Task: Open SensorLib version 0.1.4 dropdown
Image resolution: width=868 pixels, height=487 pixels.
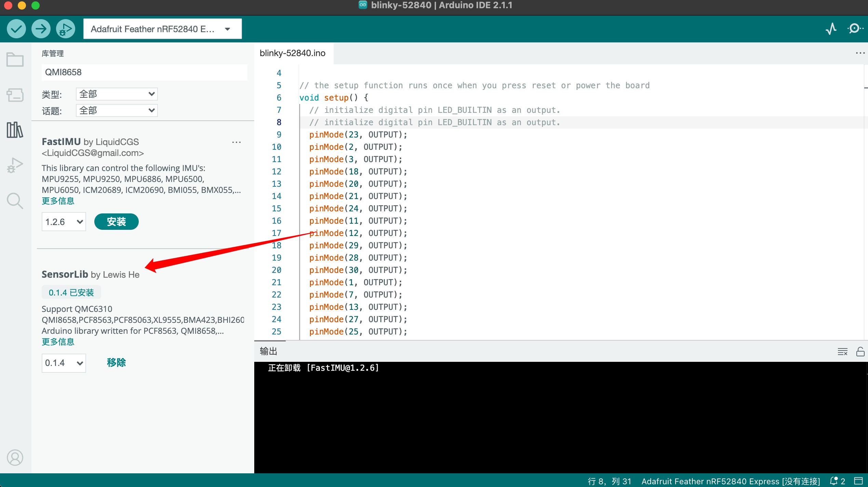Action: tap(64, 363)
